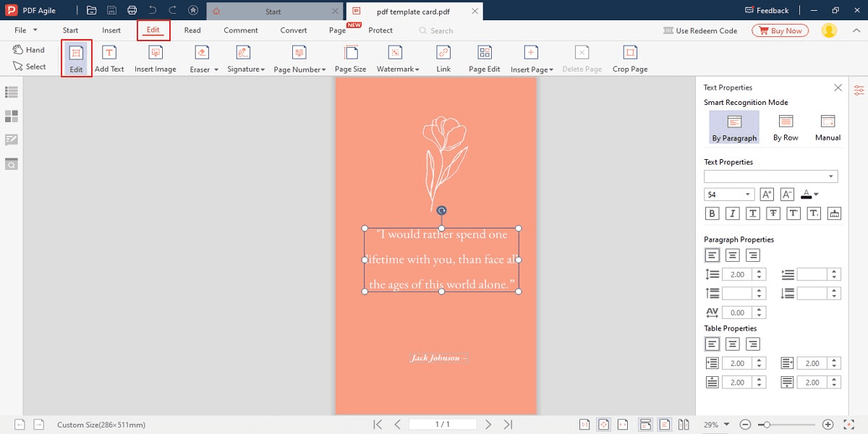868x434 pixels.
Task: Switch to the Start ribbon tab
Action: coord(70,30)
